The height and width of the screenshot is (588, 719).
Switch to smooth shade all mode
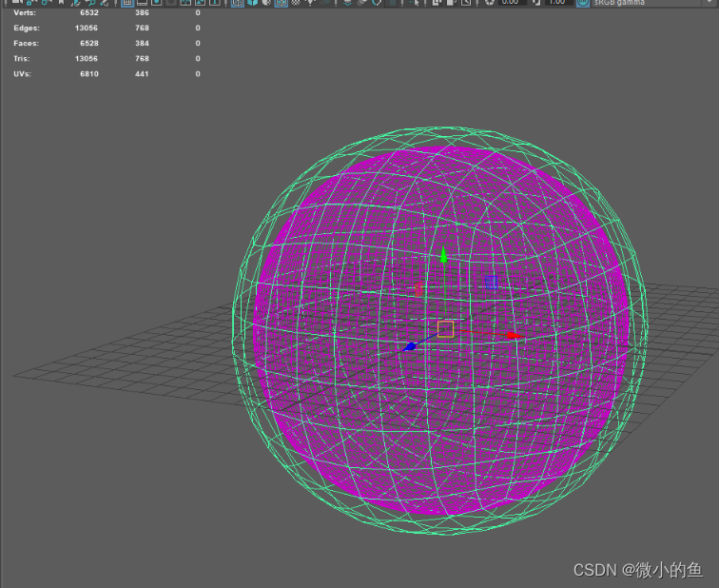click(252, 2)
